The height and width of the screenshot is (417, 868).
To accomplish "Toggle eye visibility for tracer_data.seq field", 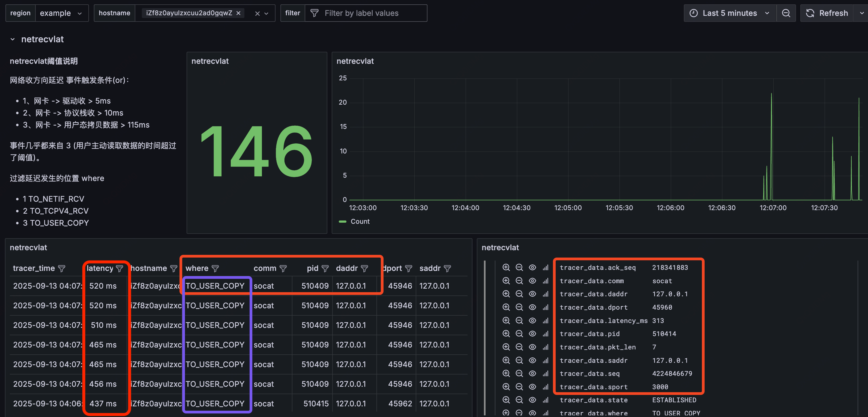I will [x=532, y=374].
